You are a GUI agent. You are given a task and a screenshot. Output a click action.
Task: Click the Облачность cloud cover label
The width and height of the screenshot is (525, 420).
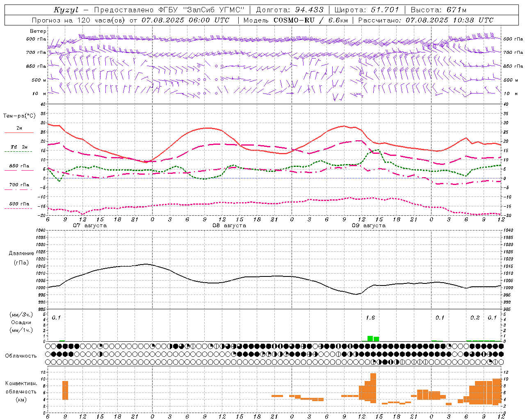pos(21,356)
